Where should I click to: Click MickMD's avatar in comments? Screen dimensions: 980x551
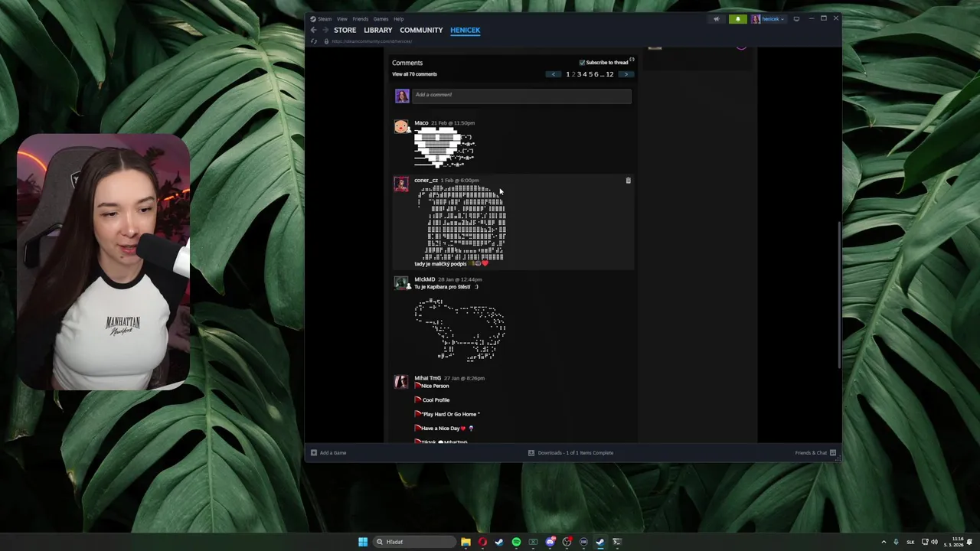[x=401, y=283]
